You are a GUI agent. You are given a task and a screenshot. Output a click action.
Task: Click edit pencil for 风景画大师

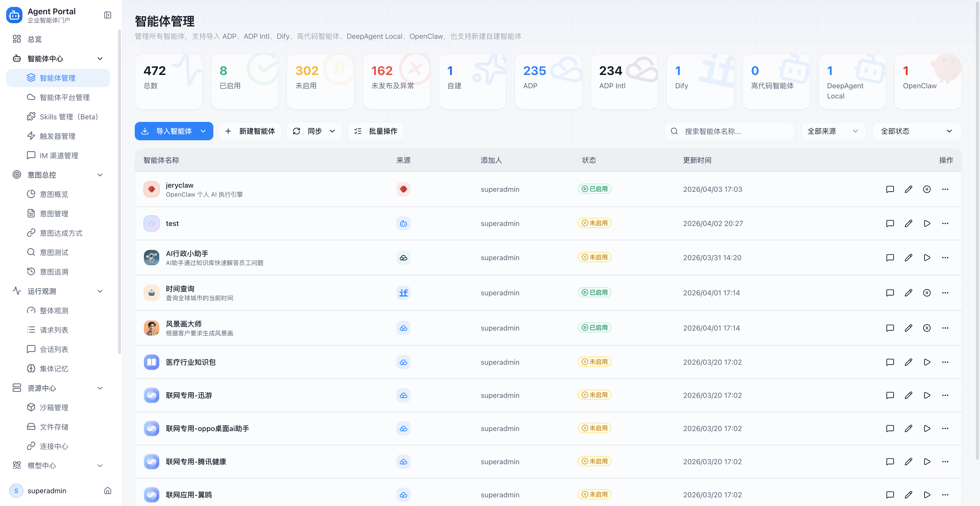(x=909, y=328)
